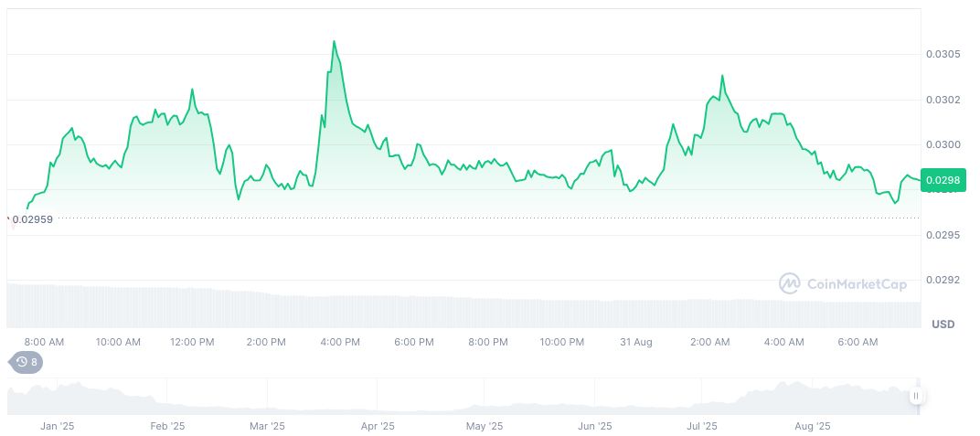Viewport: 980px width, 436px height.
Task: Select Jan '25 on the navigator timeline
Action: coord(57,426)
